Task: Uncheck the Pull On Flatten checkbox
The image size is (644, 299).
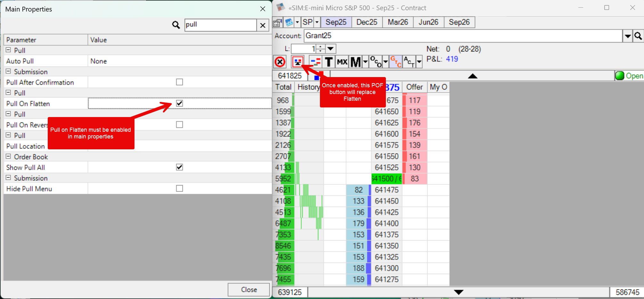Action: (x=179, y=103)
